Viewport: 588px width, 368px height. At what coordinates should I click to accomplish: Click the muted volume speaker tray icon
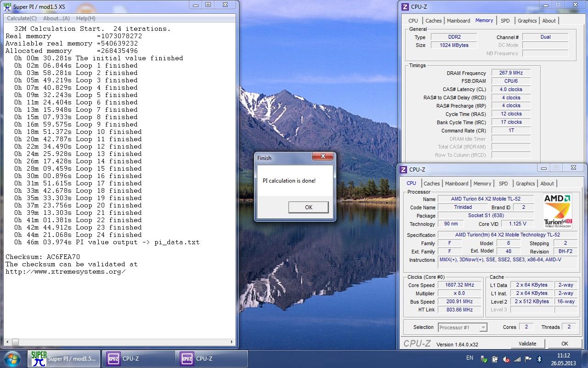pos(506,359)
